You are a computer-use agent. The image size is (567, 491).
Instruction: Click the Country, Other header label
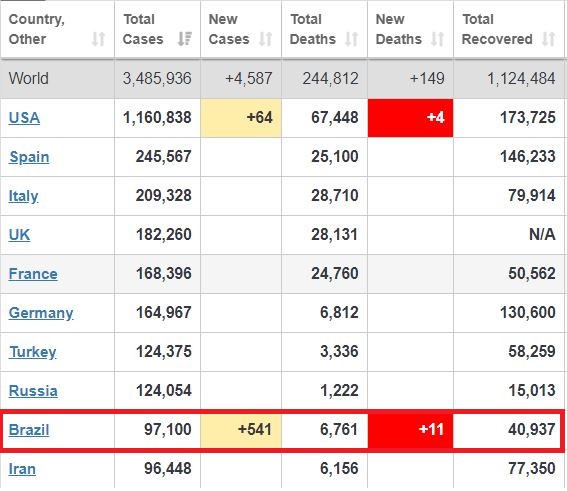coord(37,29)
